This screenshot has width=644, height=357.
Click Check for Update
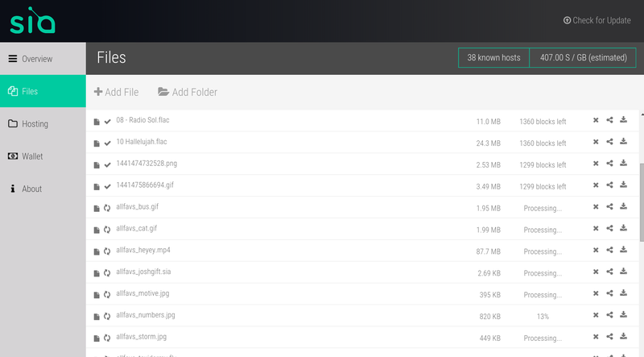pyautogui.click(x=597, y=20)
